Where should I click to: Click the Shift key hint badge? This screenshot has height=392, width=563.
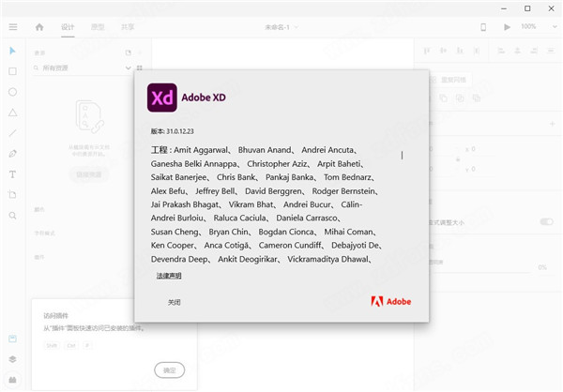52,346
